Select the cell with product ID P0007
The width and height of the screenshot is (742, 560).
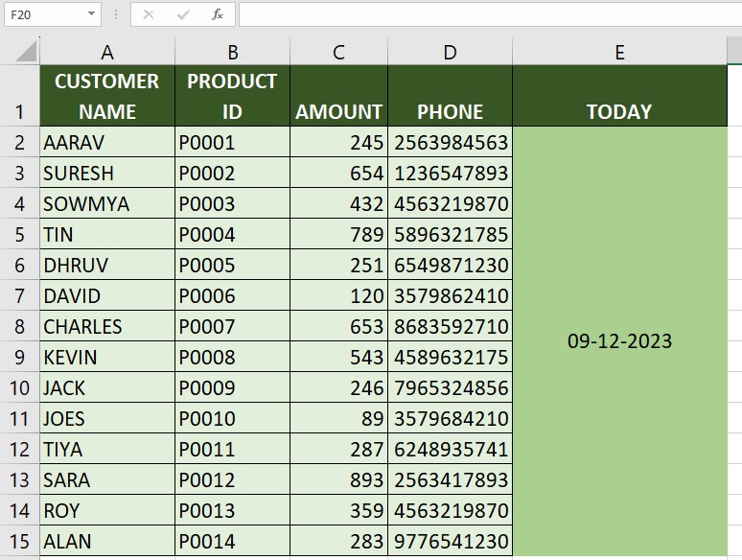(x=232, y=326)
